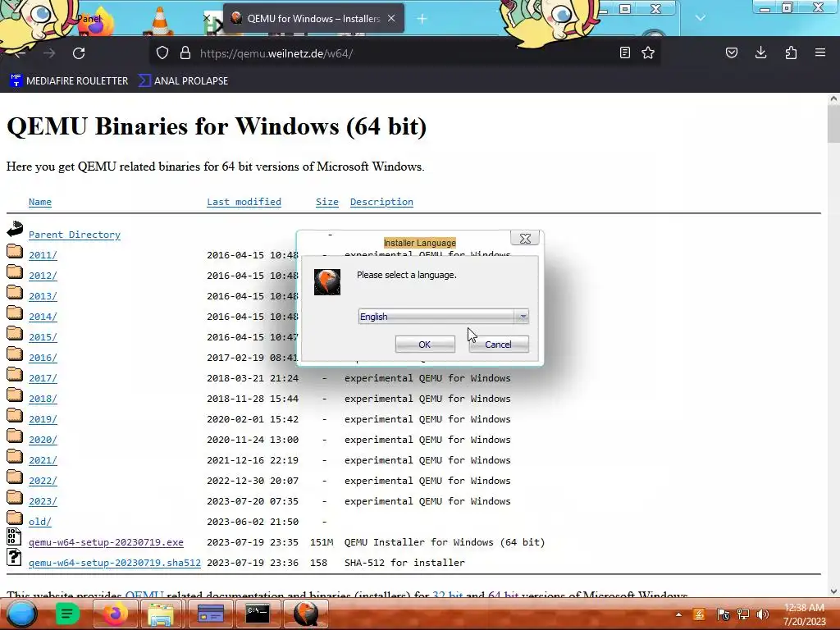Screen dimensions: 840x630
Task: Go back with the back arrow
Action: coord(20,53)
